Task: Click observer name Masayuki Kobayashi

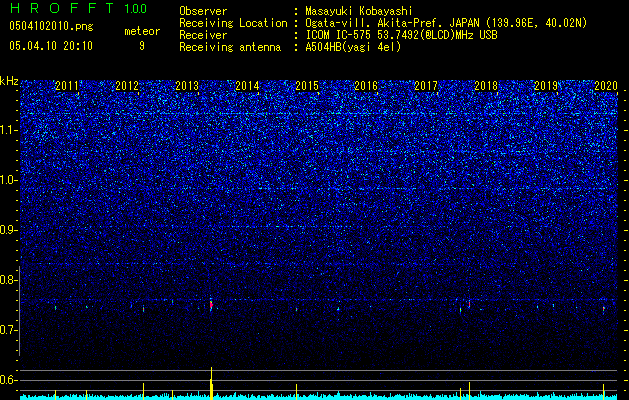Action: coord(359,11)
